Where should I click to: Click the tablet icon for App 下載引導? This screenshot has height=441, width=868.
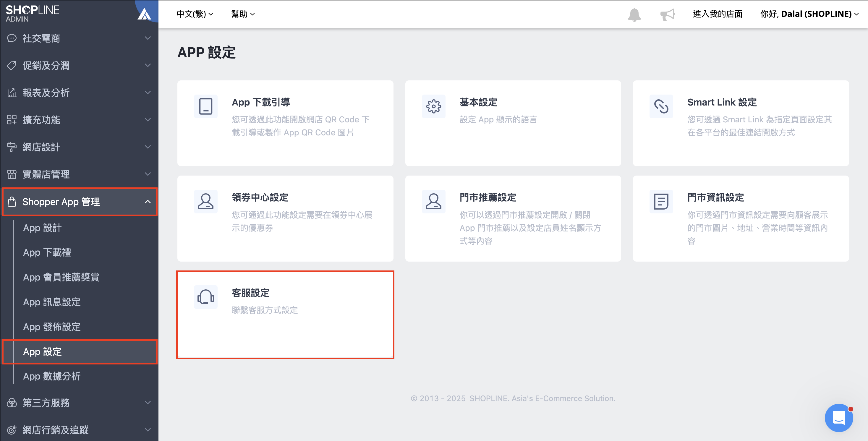point(205,106)
